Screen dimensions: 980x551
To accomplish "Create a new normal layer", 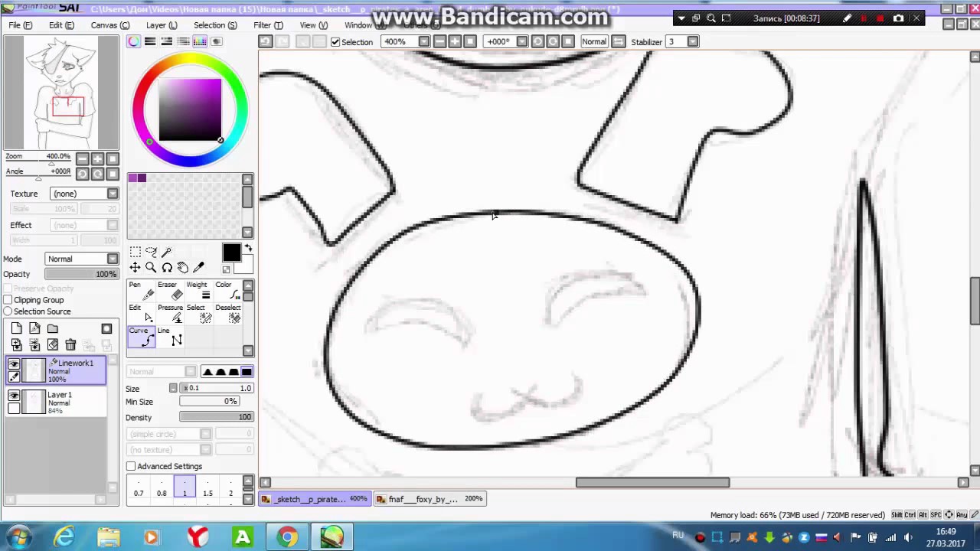I will click(17, 328).
